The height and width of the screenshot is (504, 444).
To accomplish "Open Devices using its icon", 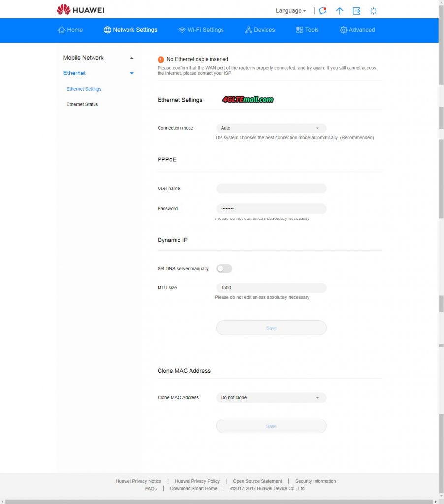I will [x=248, y=30].
